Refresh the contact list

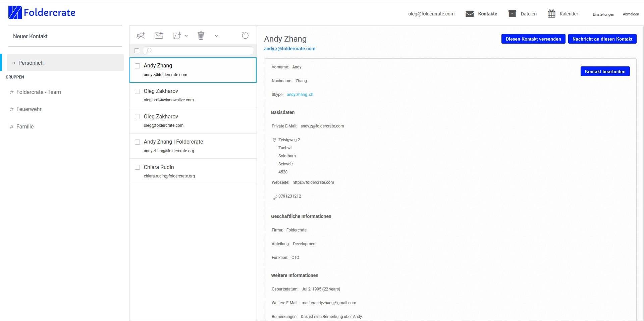(x=245, y=36)
